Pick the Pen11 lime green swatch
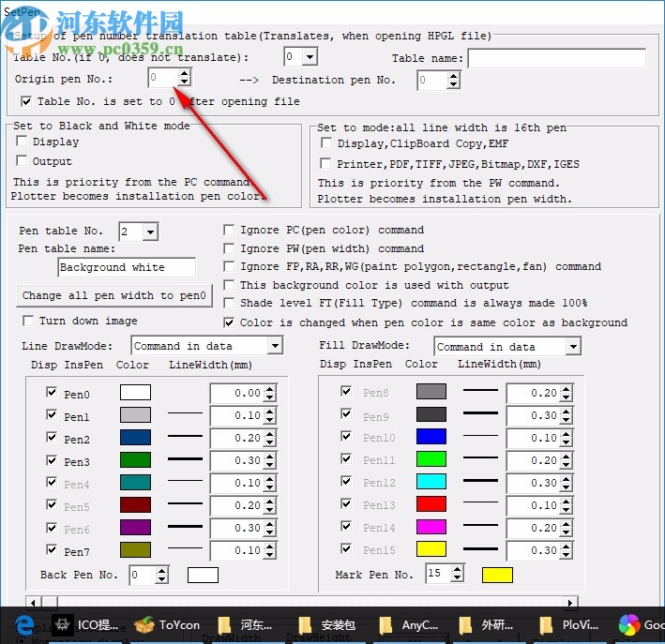Viewport: 665px width, 644px height. coord(431,458)
